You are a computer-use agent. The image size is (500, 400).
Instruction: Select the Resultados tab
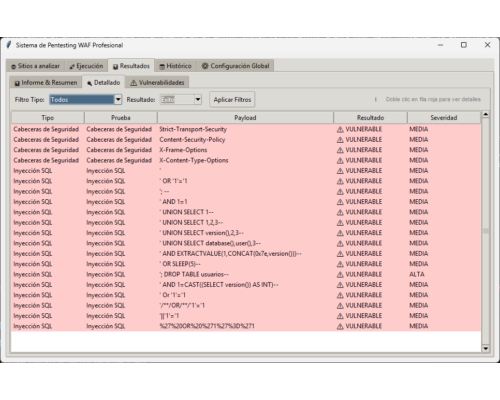point(131,66)
